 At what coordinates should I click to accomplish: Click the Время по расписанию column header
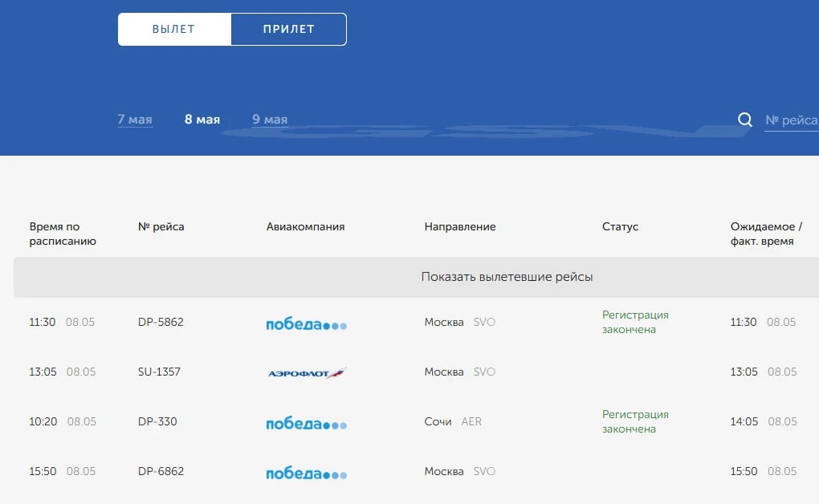pos(63,234)
